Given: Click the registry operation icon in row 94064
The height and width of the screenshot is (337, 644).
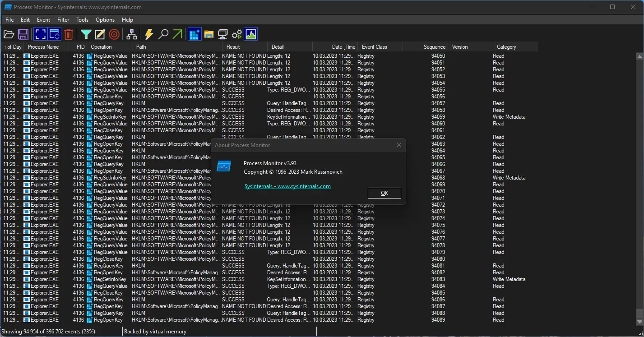Looking at the screenshot, I should click(x=90, y=151).
